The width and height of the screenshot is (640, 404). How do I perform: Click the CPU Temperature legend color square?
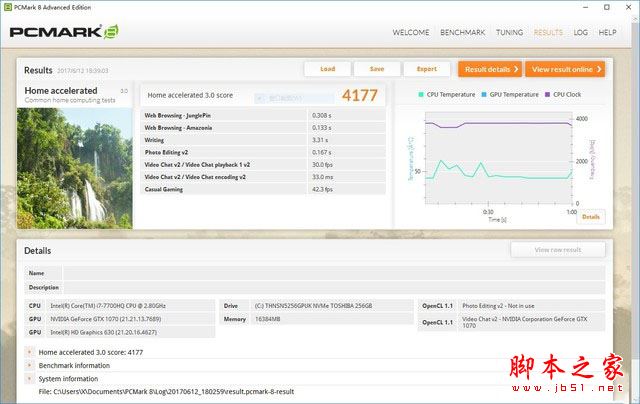421,94
